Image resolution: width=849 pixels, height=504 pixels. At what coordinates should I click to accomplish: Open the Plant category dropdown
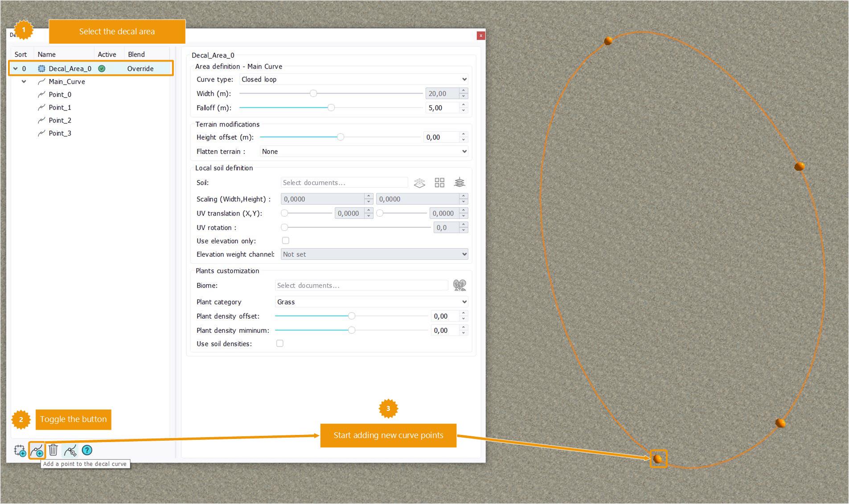[371, 302]
